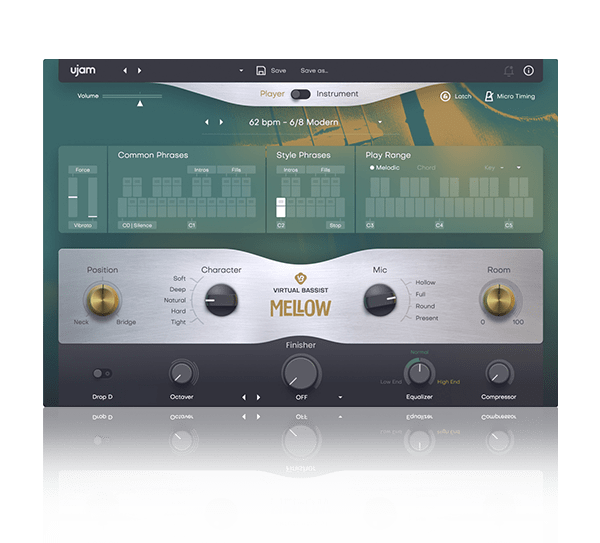Screen dimensions: 600x543
Task: Click the Mic selector knob
Action: tap(380, 300)
